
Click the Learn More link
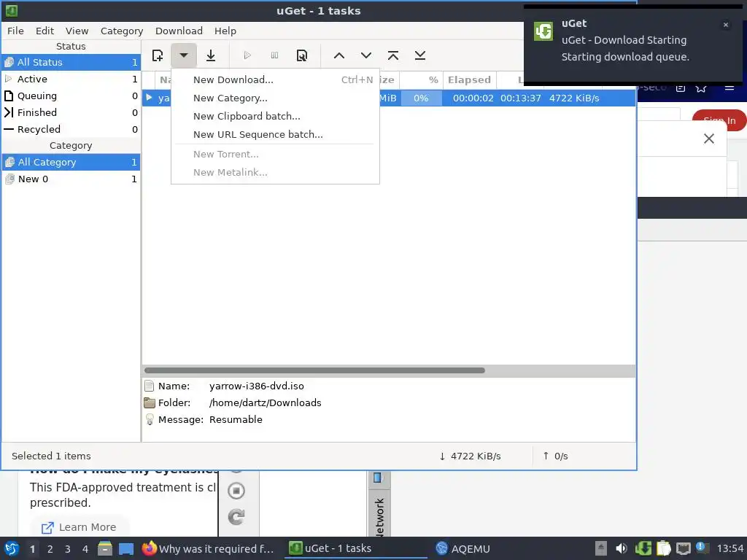pos(79,528)
